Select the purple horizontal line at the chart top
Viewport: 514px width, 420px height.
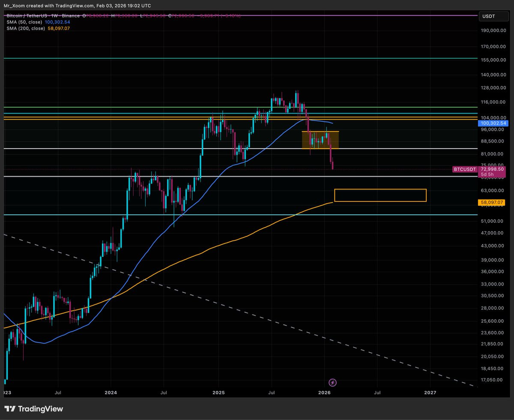click(240, 15)
